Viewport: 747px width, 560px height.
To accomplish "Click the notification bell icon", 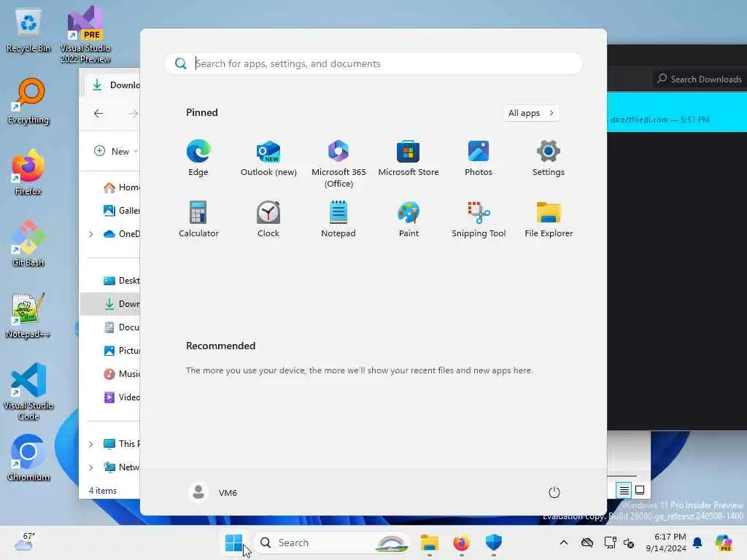I will point(697,542).
